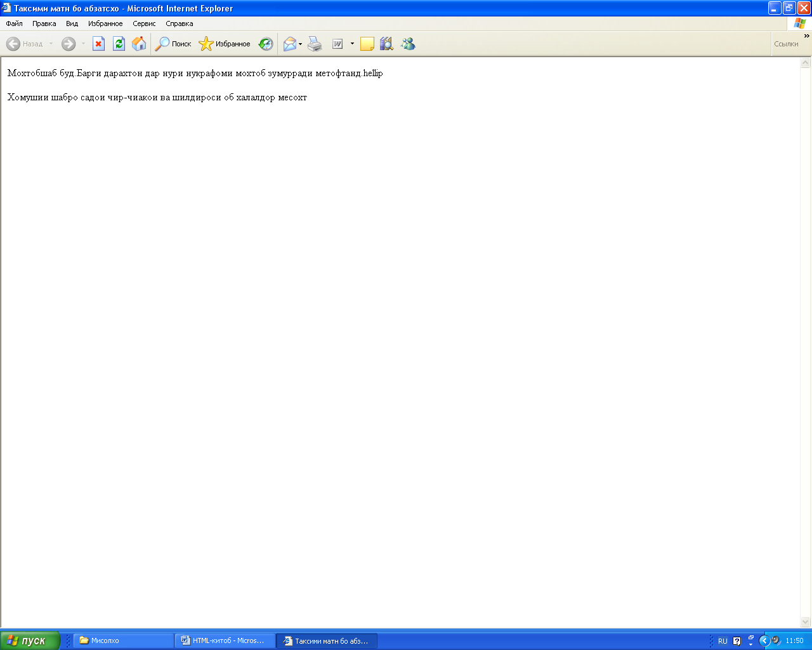This screenshot has height=650, width=812.
Task: Click vertical scrollbar down arrow
Action: [806, 622]
